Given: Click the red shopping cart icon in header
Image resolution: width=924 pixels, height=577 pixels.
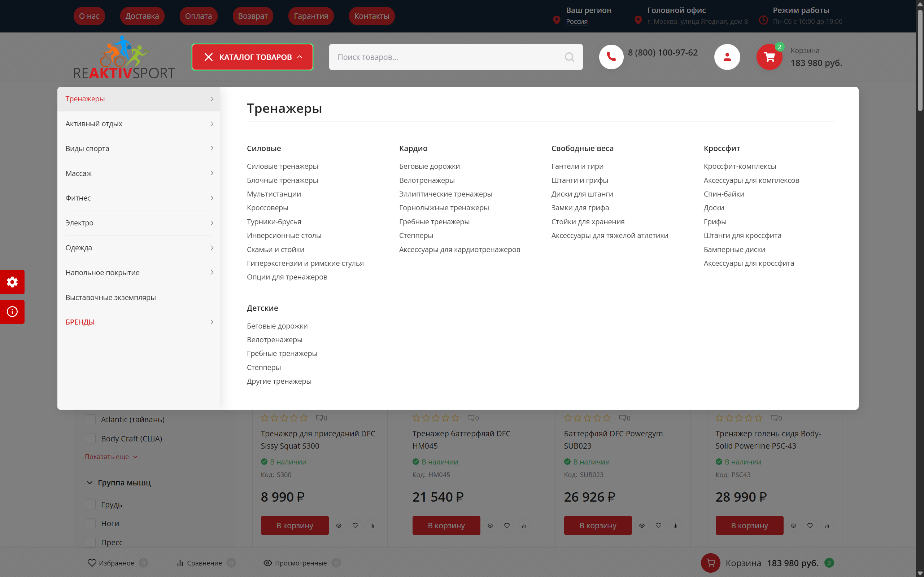Looking at the screenshot, I should coord(769,57).
